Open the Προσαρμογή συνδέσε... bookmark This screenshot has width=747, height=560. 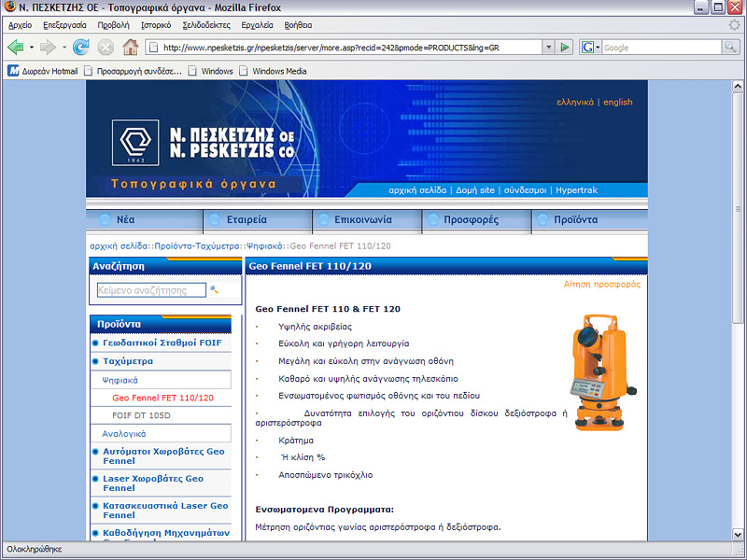pos(133,71)
